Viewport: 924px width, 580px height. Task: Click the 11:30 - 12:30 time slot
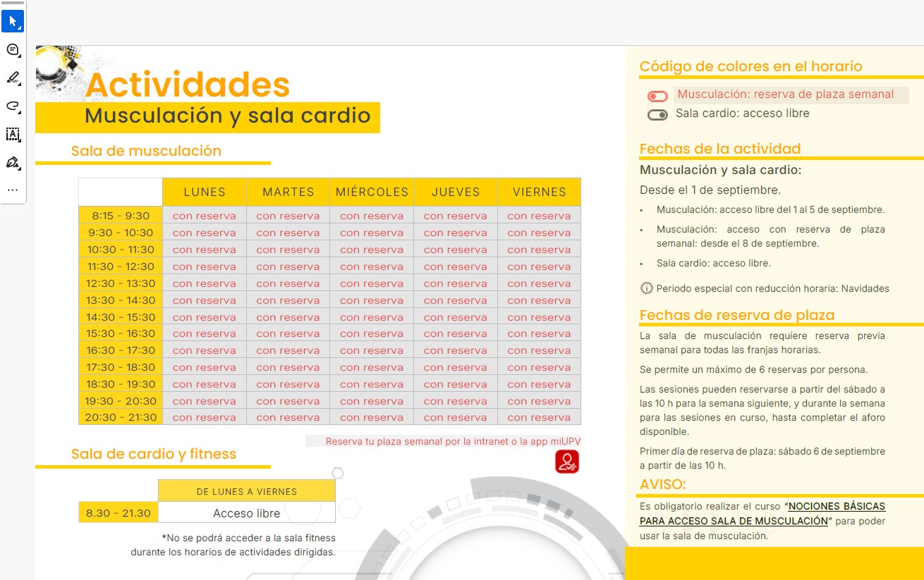(x=121, y=266)
